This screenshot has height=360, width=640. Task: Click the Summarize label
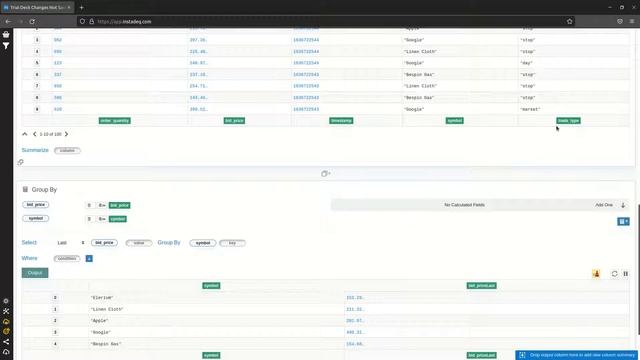[x=35, y=150]
